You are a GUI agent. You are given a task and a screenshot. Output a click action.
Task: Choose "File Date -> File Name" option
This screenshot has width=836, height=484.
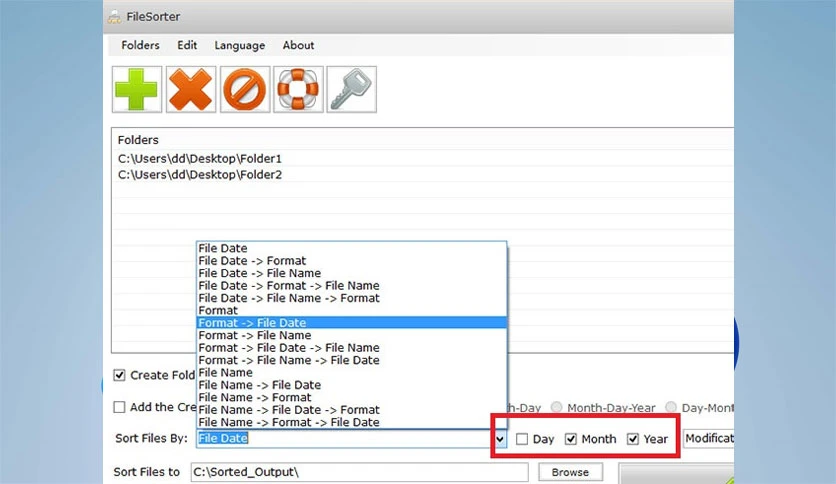click(351, 273)
